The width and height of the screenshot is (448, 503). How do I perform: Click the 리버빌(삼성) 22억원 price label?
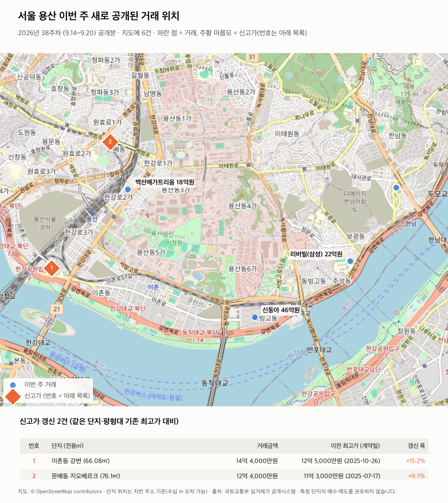[x=316, y=254]
